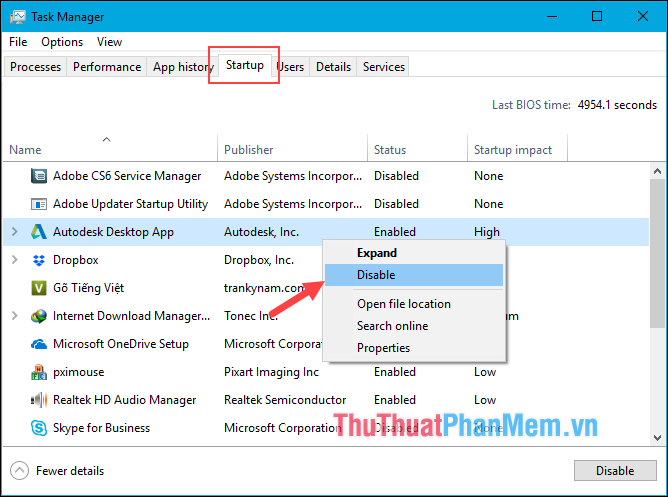Click the sort arrow above Name column
The image size is (668, 497).
tap(107, 139)
